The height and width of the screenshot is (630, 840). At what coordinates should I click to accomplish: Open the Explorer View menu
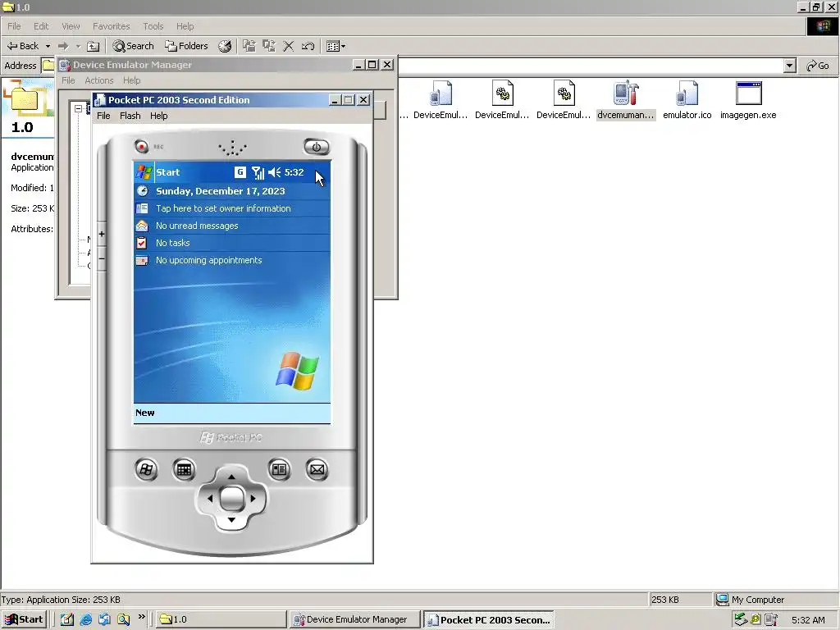coord(71,26)
